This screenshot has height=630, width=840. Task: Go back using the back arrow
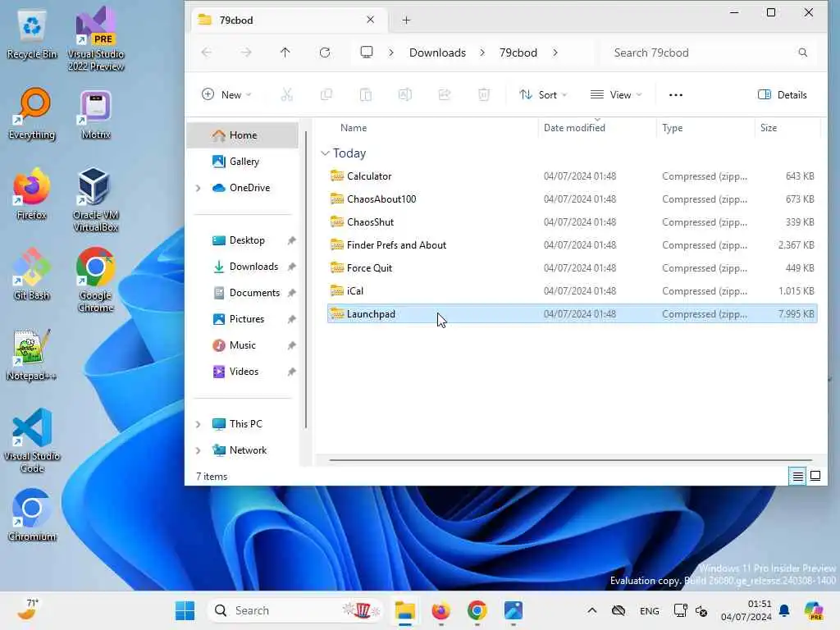coord(206,52)
